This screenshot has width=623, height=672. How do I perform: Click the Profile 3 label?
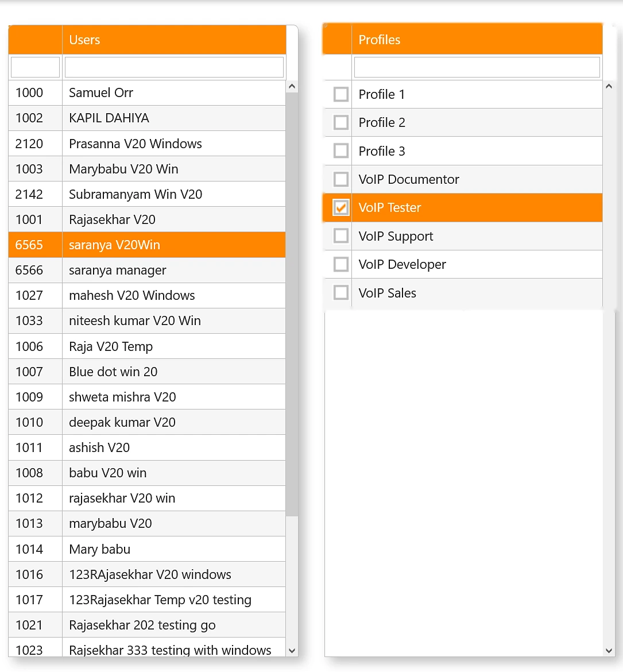(381, 151)
